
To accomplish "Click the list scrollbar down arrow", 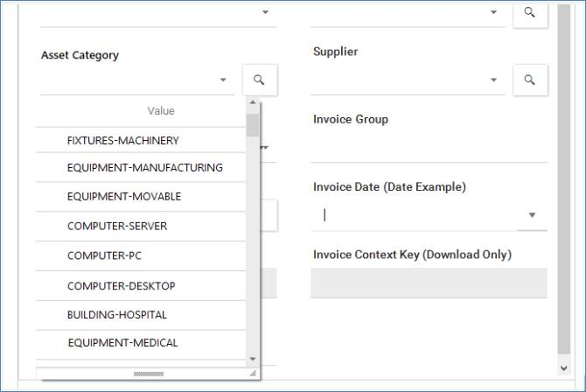I will pos(253,359).
